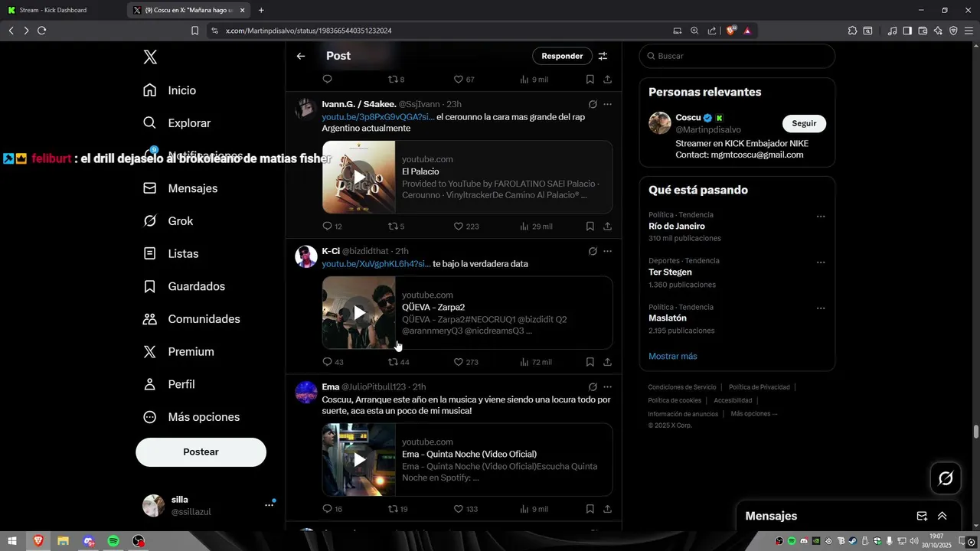Open Grok explain icon on K-Ci's post
980x551 pixels.
[593, 251]
